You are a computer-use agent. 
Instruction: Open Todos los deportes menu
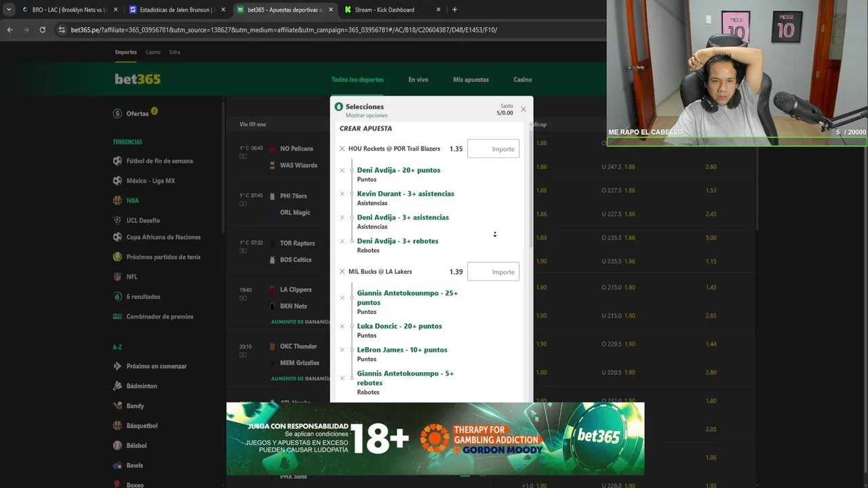tap(357, 79)
